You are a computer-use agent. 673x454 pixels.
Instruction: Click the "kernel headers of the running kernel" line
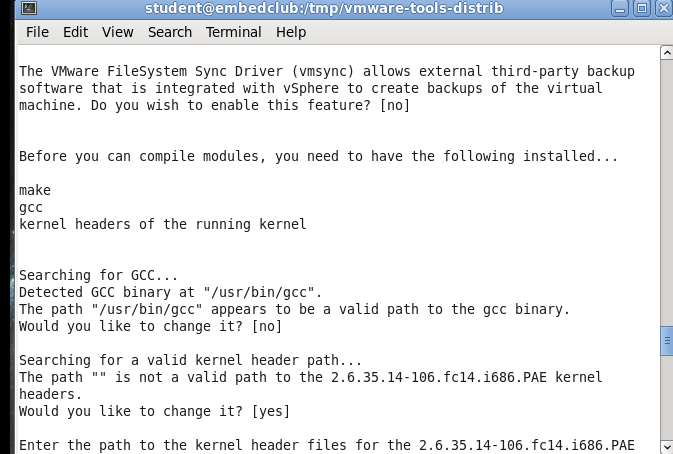click(163, 224)
